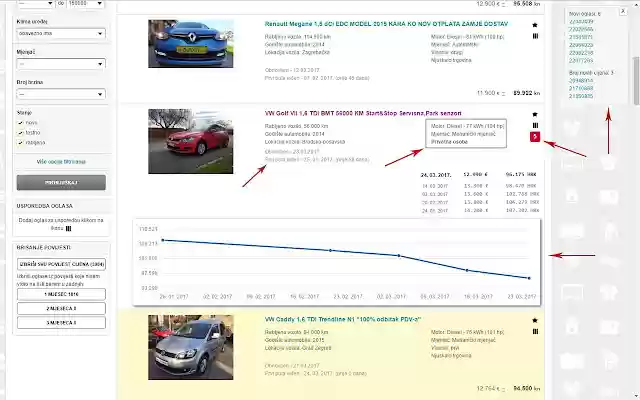Toggle the rabljeno condition checkbox
Image resolution: width=640 pixels, height=400 pixels.
20,142
